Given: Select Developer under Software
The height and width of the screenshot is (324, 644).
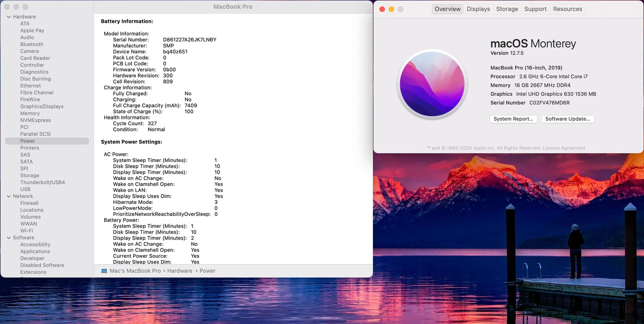Looking at the screenshot, I should pos(33,258).
